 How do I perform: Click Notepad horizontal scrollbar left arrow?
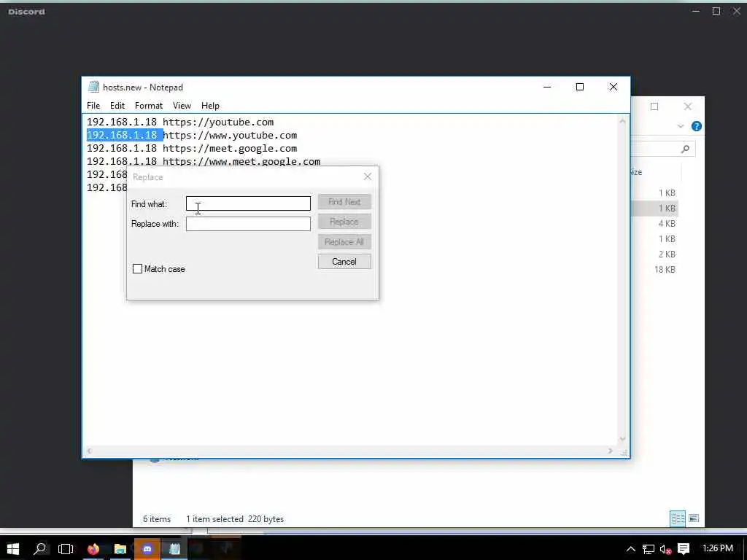click(x=89, y=451)
